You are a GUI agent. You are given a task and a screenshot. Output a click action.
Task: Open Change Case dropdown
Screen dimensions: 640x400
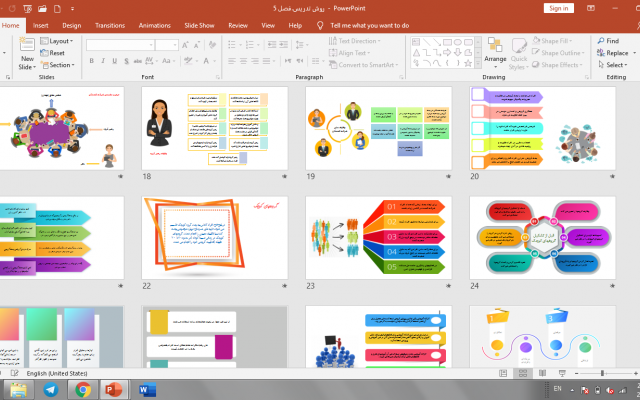[x=168, y=61]
